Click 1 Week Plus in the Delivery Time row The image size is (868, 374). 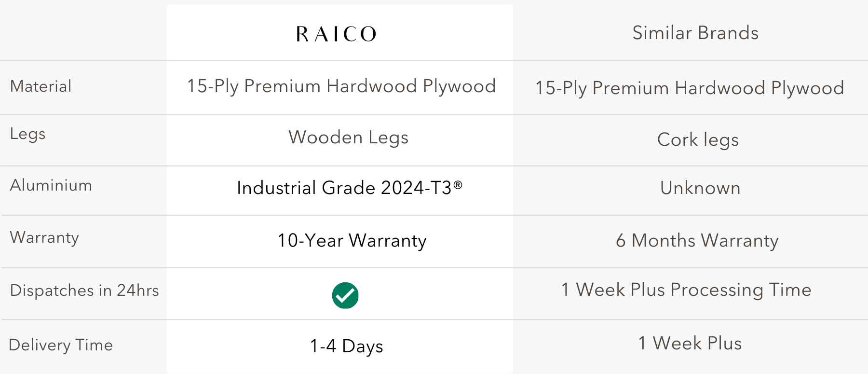(x=690, y=343)
